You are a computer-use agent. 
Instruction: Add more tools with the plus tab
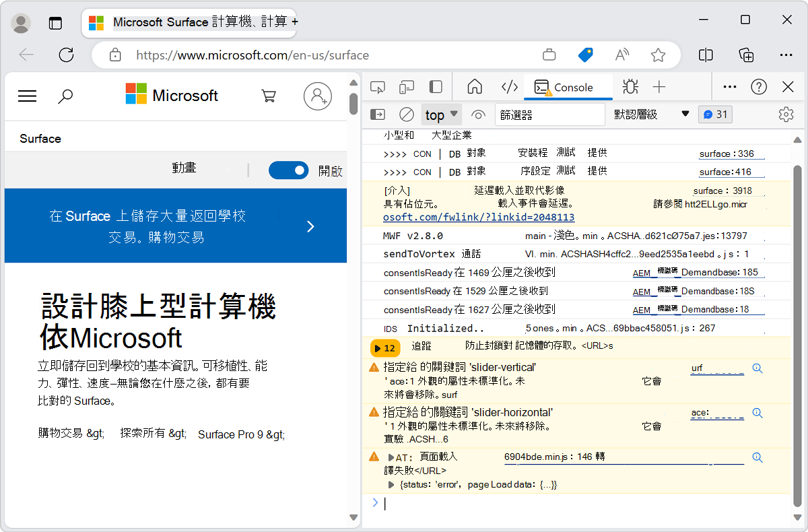659,86
